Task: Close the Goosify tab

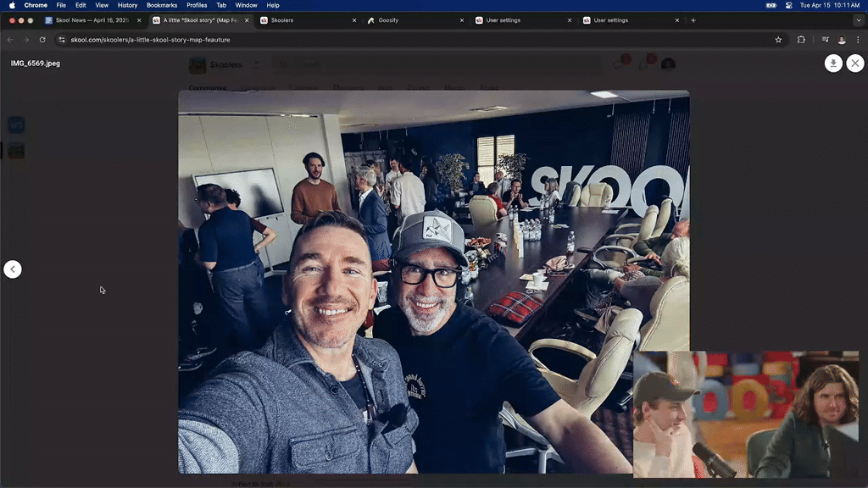Action: click(x=462, y=20)
